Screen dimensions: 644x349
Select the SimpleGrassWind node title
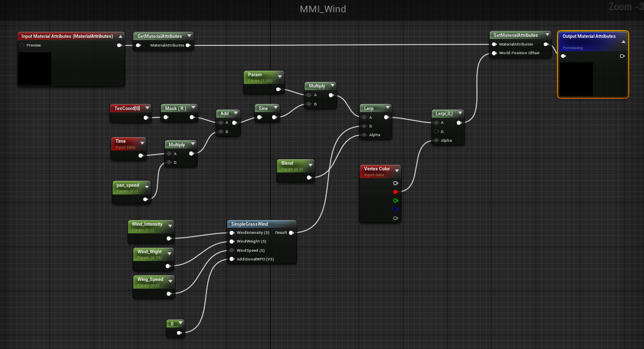tap(250, 224)
